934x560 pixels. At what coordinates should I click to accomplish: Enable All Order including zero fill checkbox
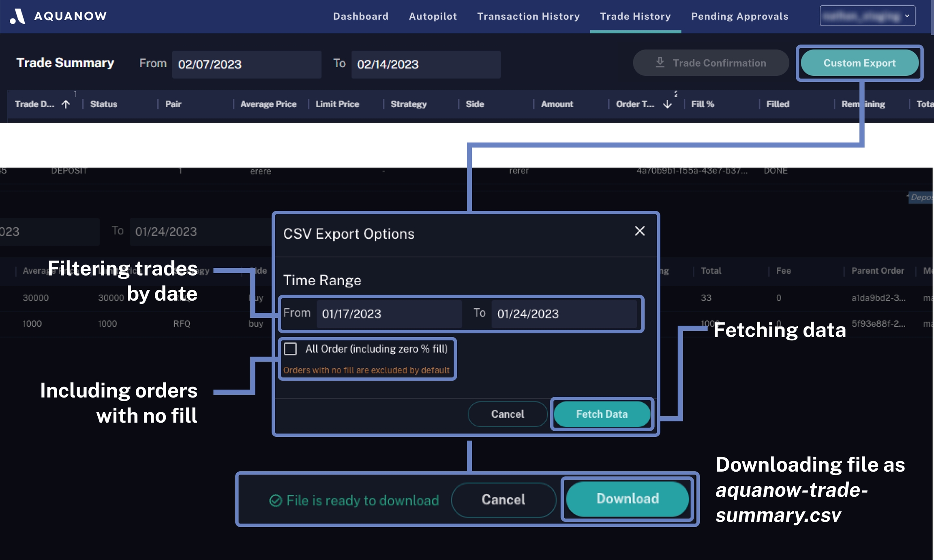pyautogui.click(x=290, y=349)
